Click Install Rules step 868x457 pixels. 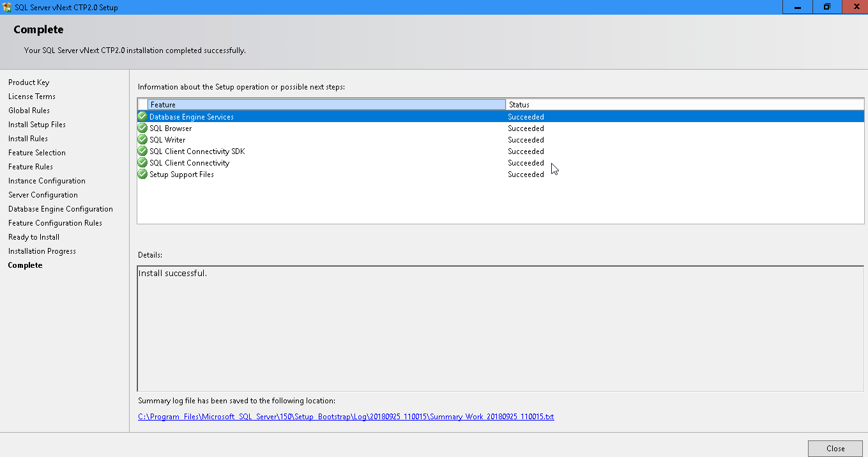click(x=28, y=139)
